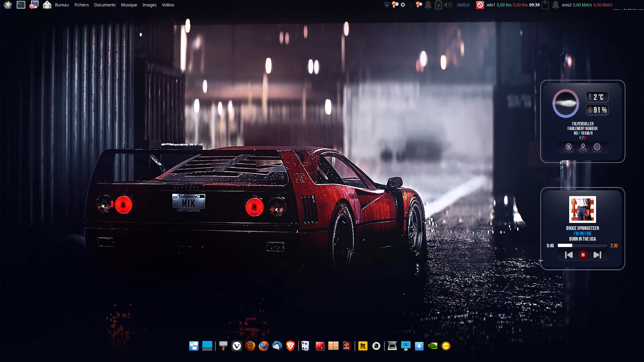The width and height of the screenshot is (644, 362).
Task: Open the terminal icon in top panel
Action: click(x=21, y=5)
